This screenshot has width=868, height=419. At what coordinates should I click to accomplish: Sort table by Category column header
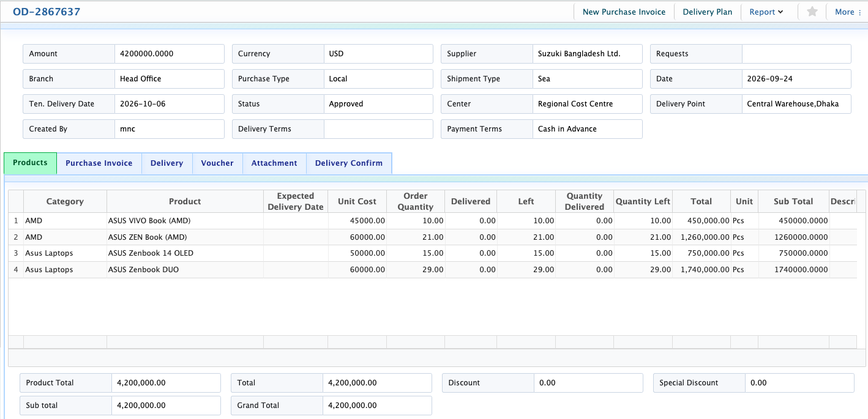[65, 201]
